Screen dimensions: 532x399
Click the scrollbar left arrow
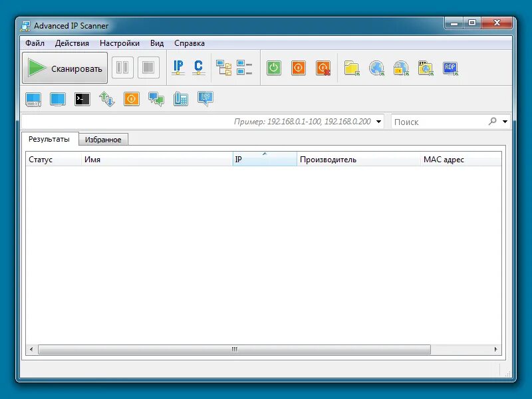(x=31, y=349)
